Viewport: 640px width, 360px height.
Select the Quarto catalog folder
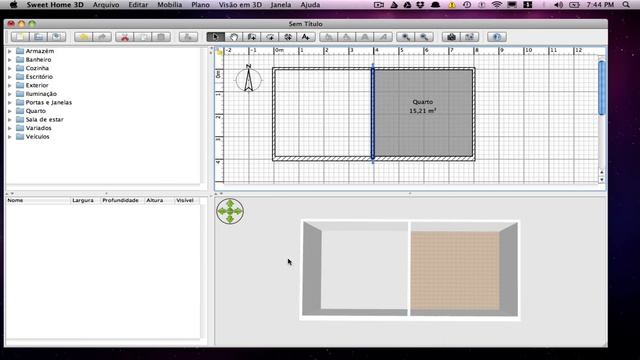[x=36, y=111]
